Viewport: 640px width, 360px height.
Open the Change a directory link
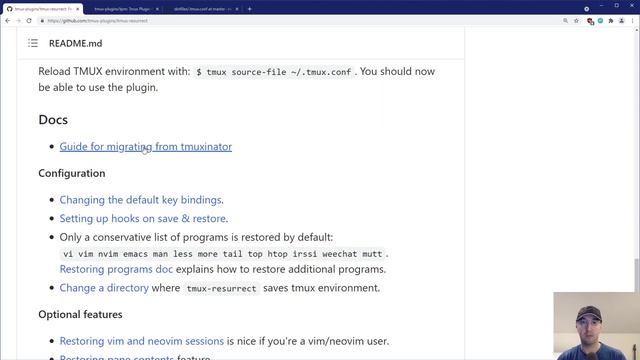pyautogui.click(x=104, y=288)
